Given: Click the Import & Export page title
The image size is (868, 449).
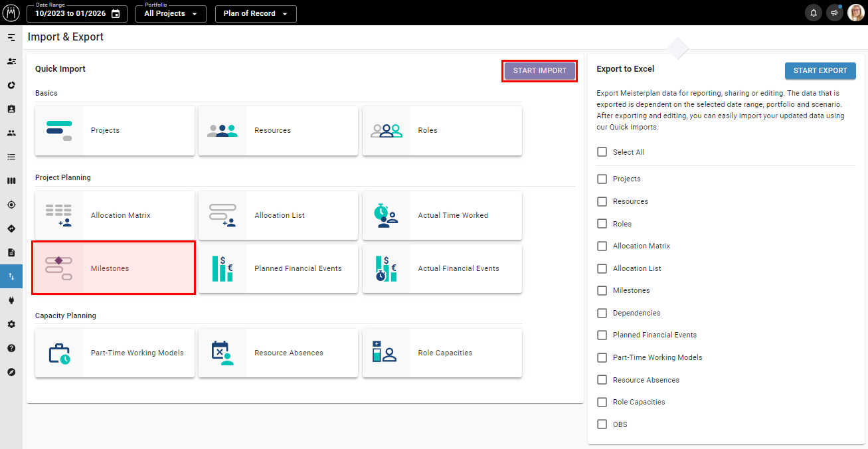Looking at the screenshot, I should coord(66,37).
